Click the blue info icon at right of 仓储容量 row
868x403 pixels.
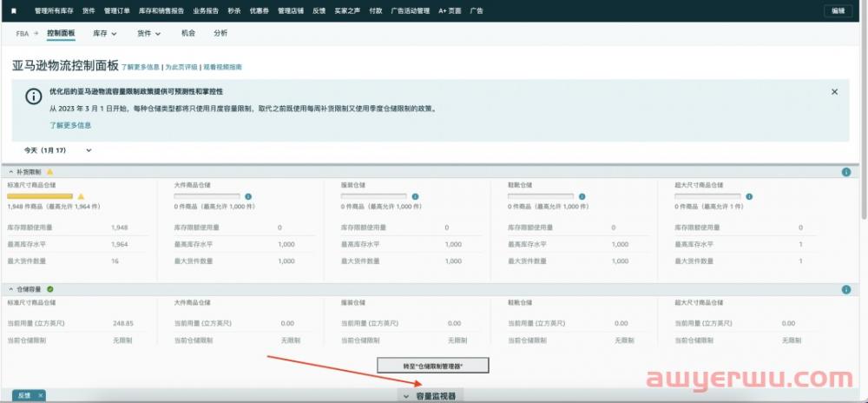click(845, 289)
